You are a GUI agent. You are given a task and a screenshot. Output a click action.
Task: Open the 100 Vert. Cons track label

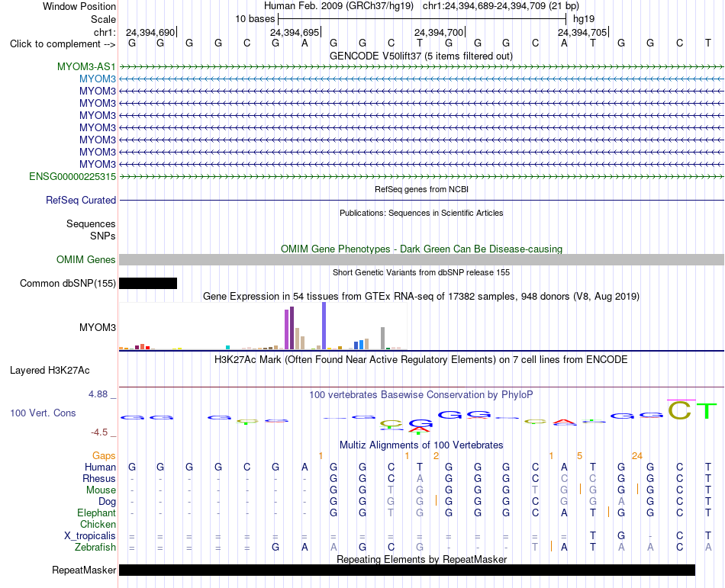tap(43, 413)
